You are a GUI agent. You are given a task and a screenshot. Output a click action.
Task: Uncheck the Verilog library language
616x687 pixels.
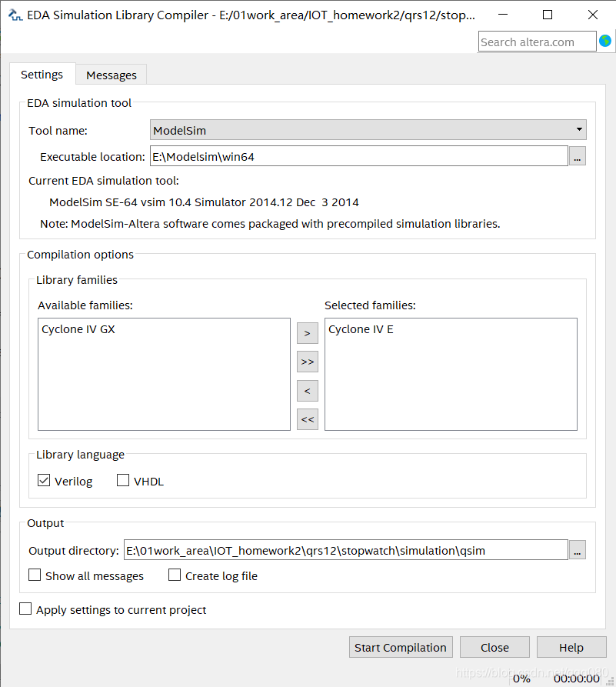44,481
